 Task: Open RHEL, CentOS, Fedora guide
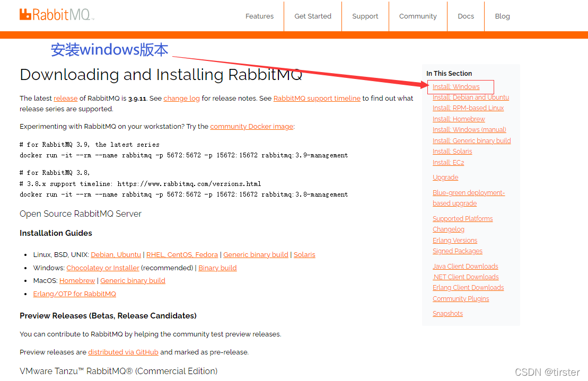coord(182,254)
